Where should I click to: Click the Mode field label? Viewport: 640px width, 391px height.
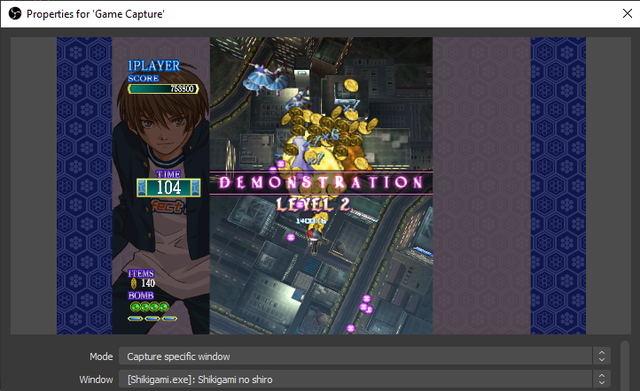[101, 356]
